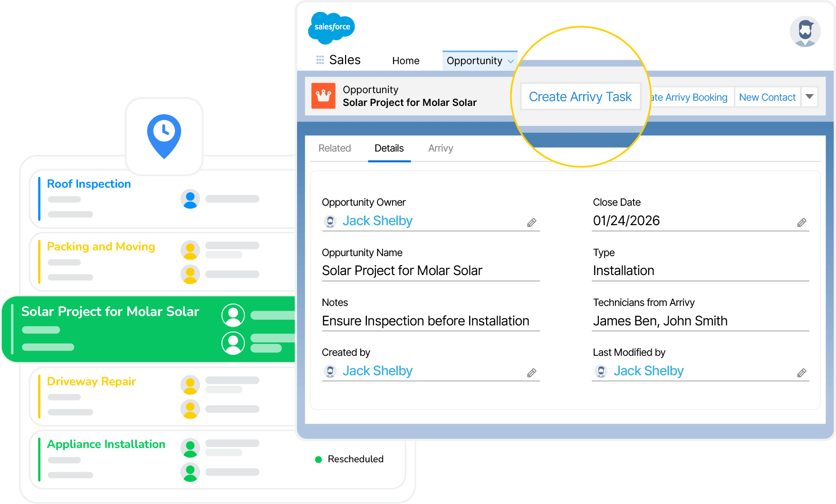This screenshot has width=836, height=504.
Task: Click the green Rescheduled status dot
Action: 318,459
